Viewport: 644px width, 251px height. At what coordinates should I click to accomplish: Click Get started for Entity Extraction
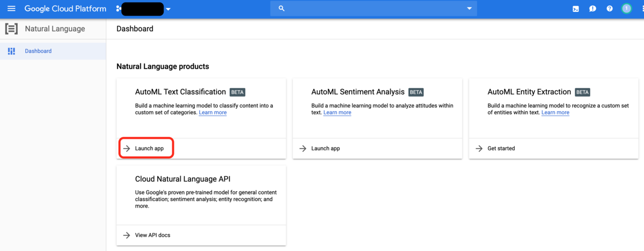(x=501, y=149)
